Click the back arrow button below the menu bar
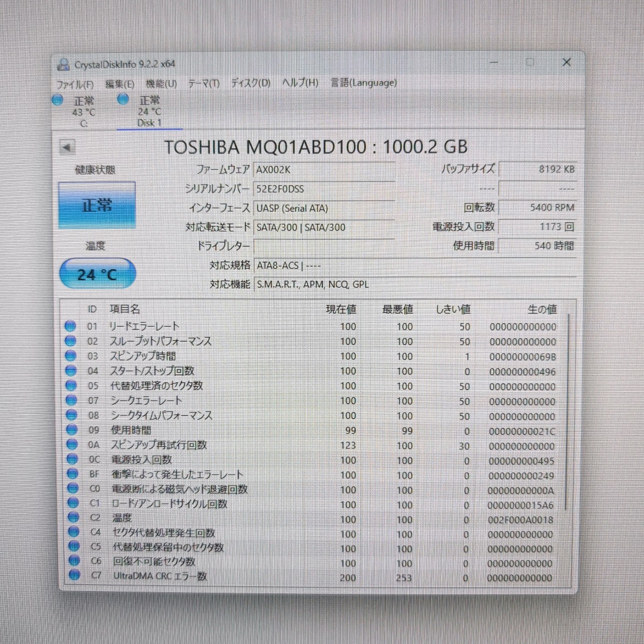 coord(67,146)
